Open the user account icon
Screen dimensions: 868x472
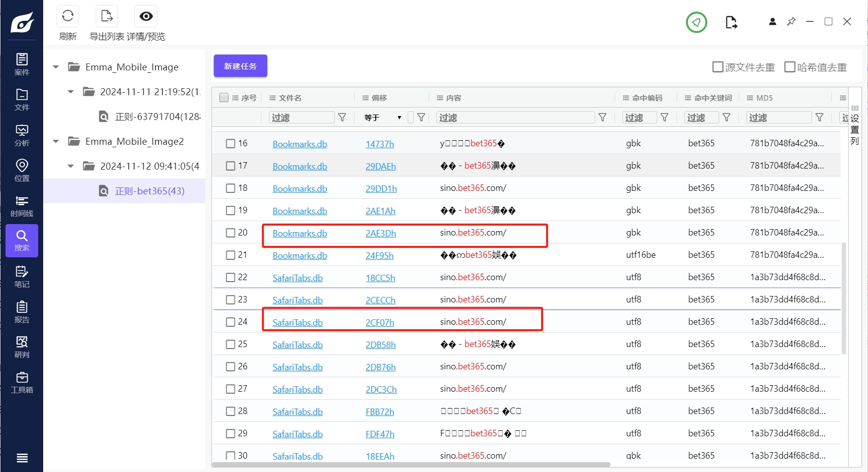click(x=772, y=22)
